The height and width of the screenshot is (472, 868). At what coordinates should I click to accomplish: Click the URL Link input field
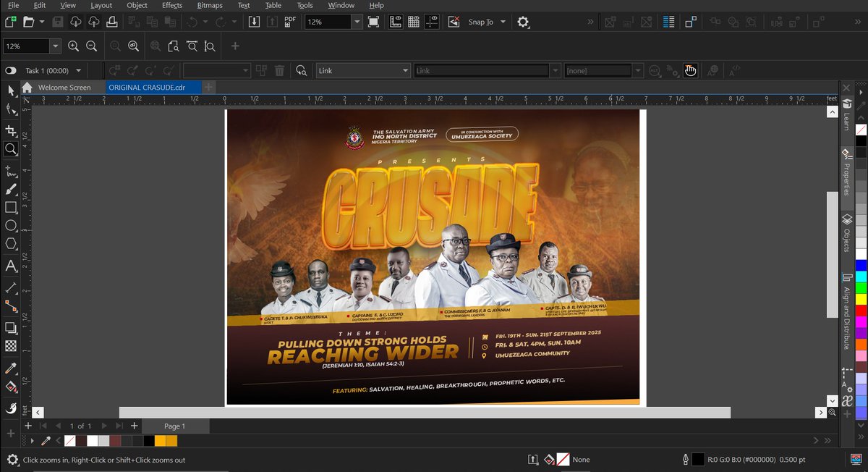tap(481, 70)
